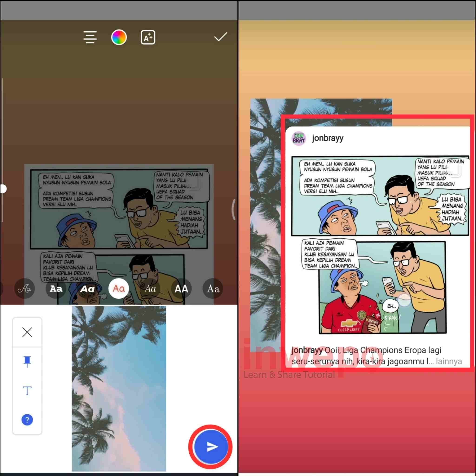This screenshot has width=476, height=476.
Task: Close the tool panel with X
Action: (27, 332)
